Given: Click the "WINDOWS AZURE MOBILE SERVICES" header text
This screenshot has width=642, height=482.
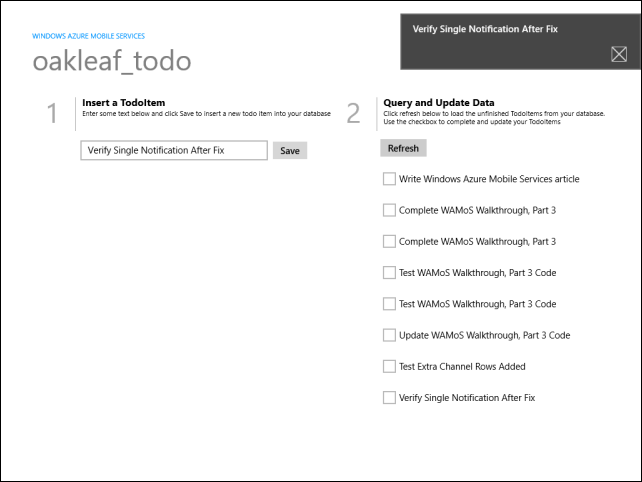Looking at the screenshot, I should [x=88, y=36].
